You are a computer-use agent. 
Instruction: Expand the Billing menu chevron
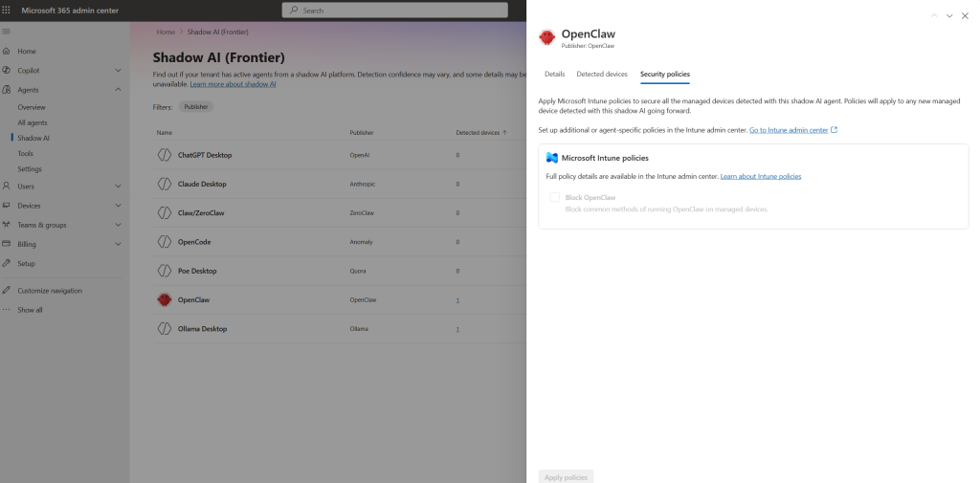[118, 244]
